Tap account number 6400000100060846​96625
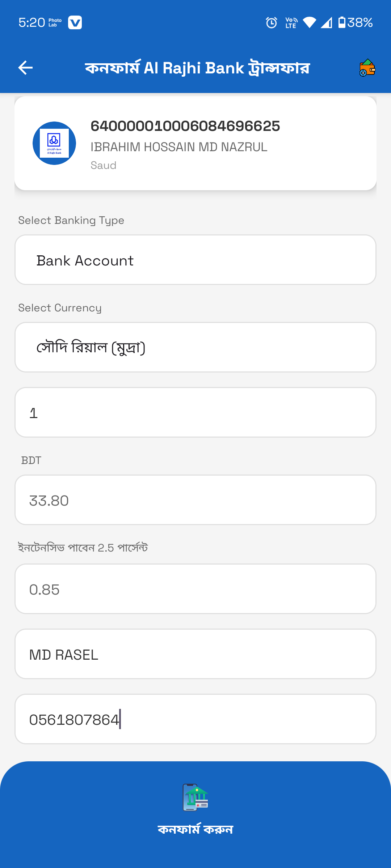This screenshot has height=868, width=391. click(x=185, y=126)
